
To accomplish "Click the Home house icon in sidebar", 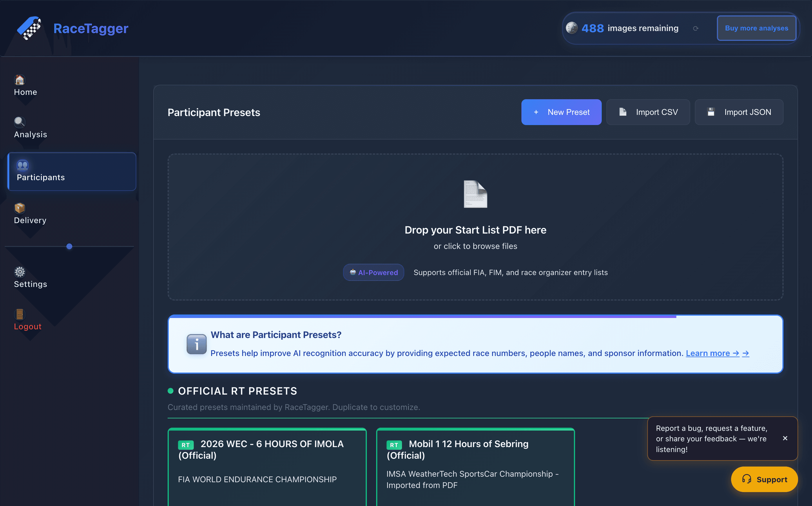I will click(x=20, y=80).
